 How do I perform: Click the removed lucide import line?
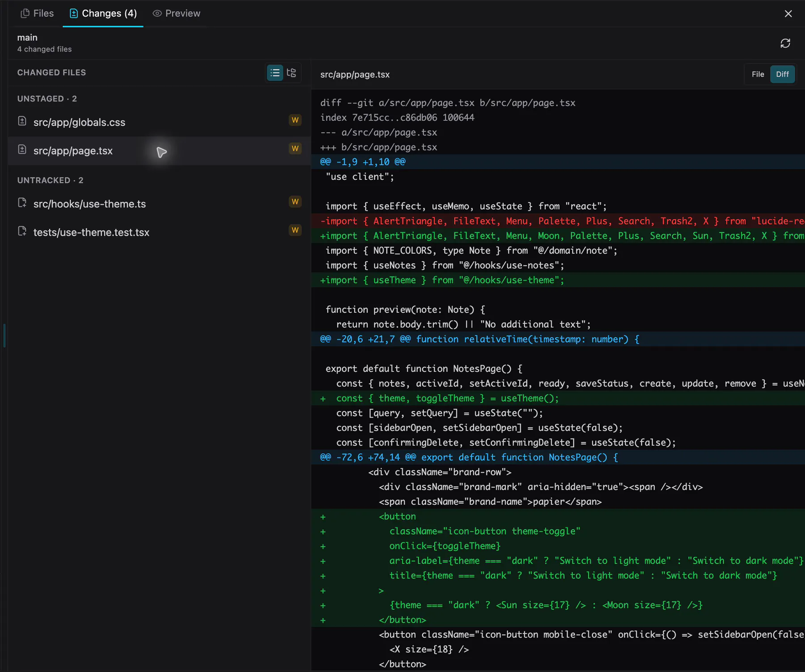558,221
